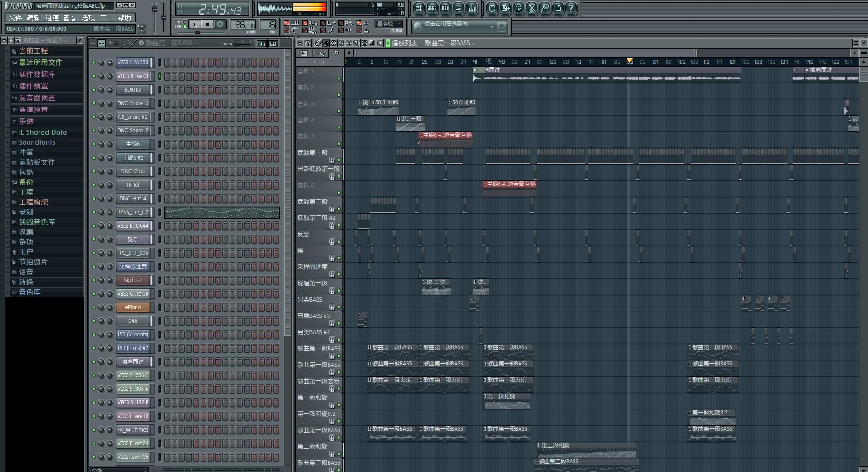Select the zoom tool in playlist toolbar
Screen dimensions: 868x472
coord(372,43)
